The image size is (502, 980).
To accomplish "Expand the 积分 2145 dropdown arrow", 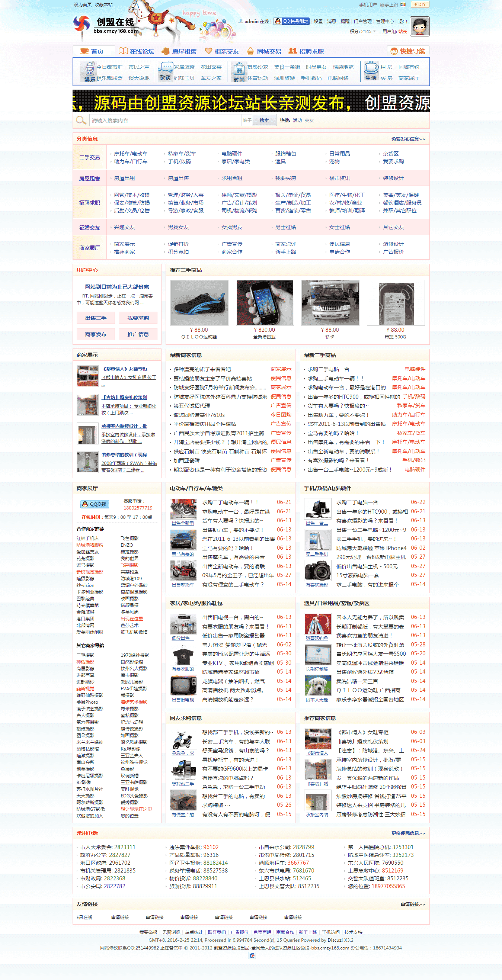I will pyautogui.click(x=374, y=32).
